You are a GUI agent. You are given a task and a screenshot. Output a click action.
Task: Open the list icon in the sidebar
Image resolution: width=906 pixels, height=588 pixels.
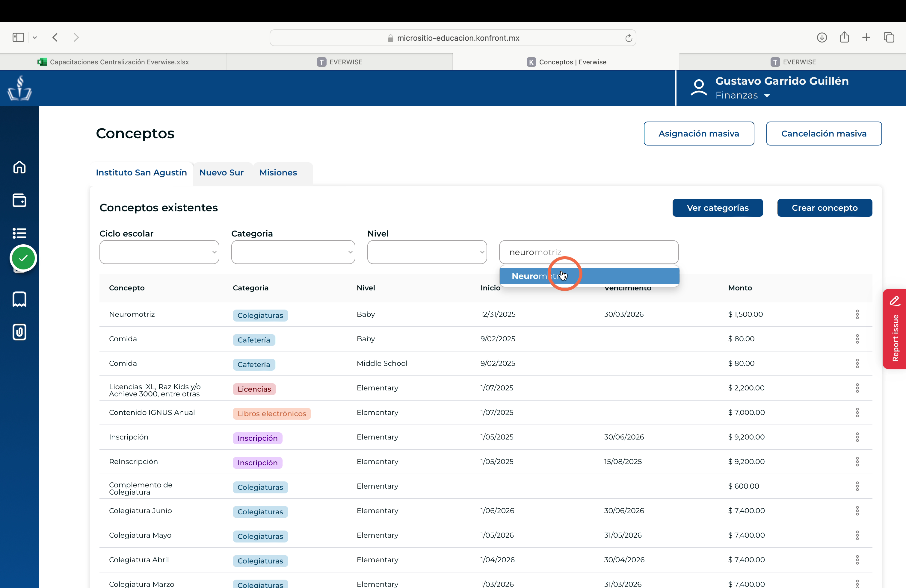point(19,233)
